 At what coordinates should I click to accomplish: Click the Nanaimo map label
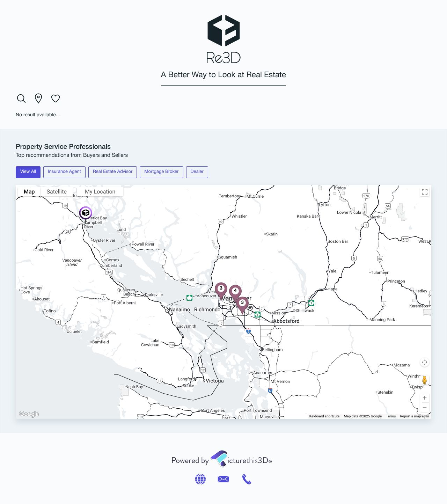pyautogui.click(x=179, y=310)
